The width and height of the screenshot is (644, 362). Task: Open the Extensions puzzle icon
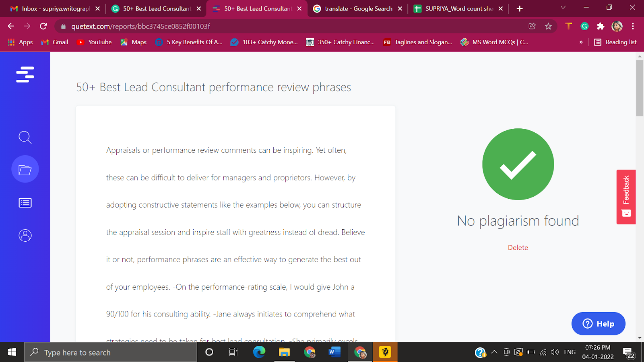tap(601, 26)
